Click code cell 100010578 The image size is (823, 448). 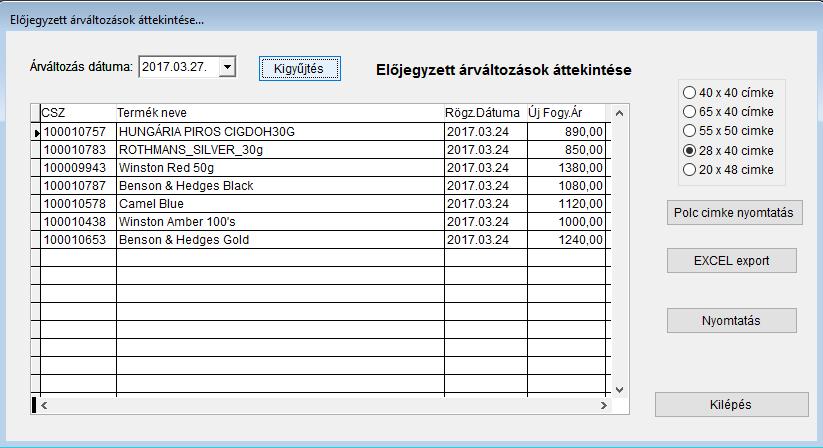pyautogui.click(x=78, y=204)
